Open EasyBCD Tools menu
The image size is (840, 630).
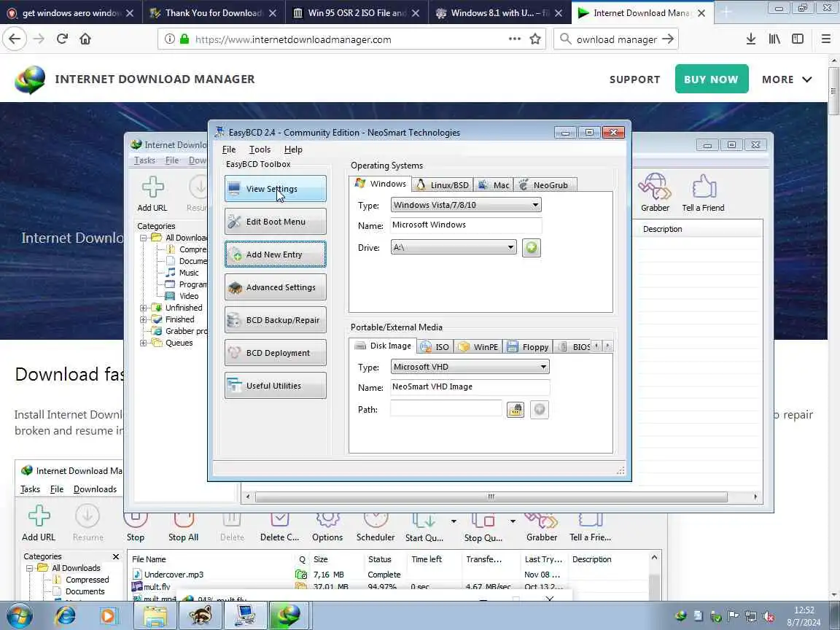point(260,149)
